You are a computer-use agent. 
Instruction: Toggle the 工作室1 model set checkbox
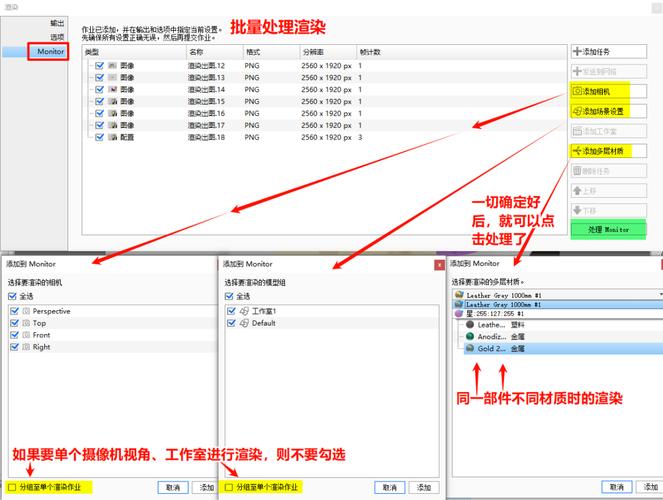[230, 311]
